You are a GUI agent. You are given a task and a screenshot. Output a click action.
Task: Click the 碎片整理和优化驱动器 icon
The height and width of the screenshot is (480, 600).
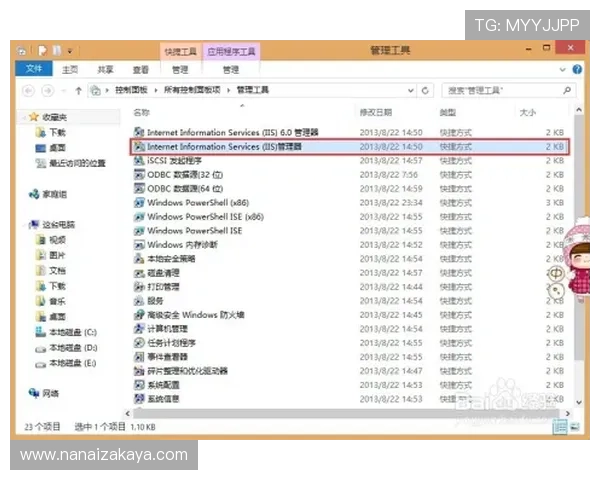click(x=139, y=371)
